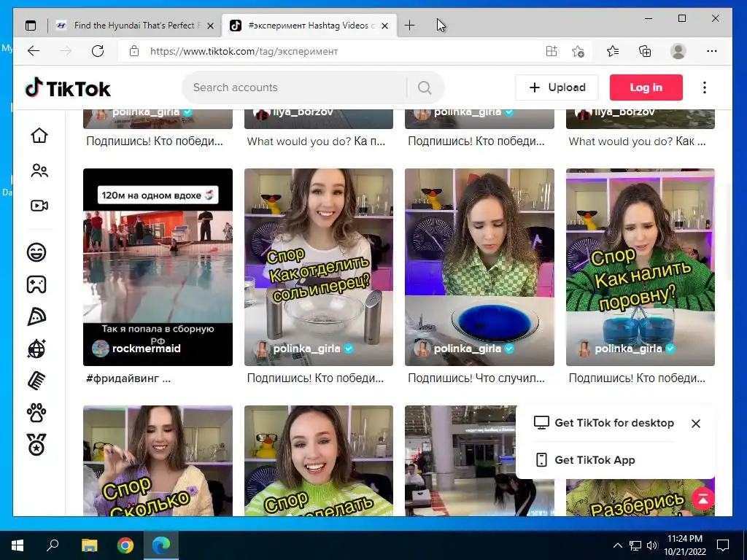Open Windows taskbar search
The image size is (747, 560).
tap(53, 545)
